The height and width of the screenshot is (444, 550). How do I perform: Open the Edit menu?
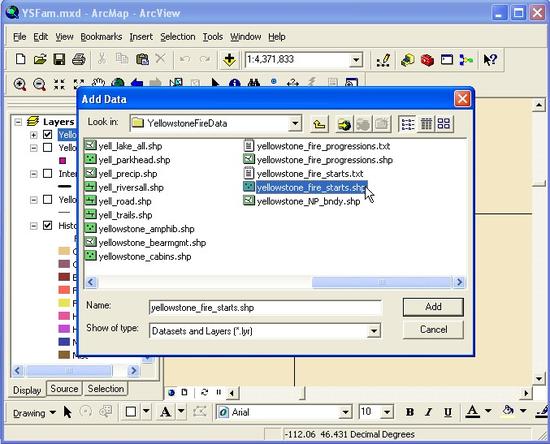pyautogui.click(x=41, y=37)
